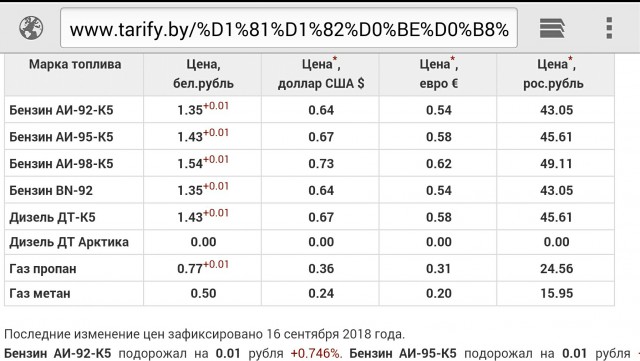Tap the Цена, евро column header
640x361 pixels.
(439, 74)
